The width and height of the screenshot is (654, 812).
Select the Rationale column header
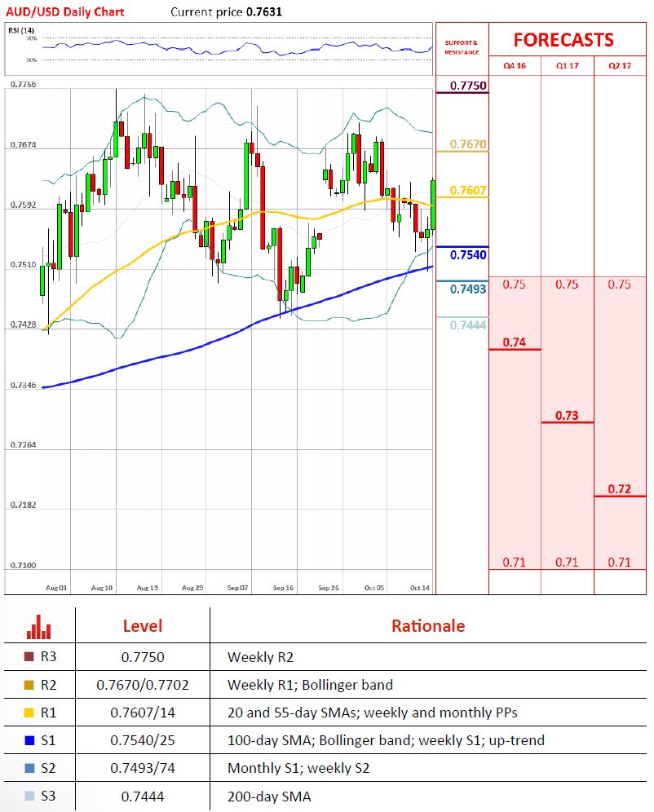point(428,626)
